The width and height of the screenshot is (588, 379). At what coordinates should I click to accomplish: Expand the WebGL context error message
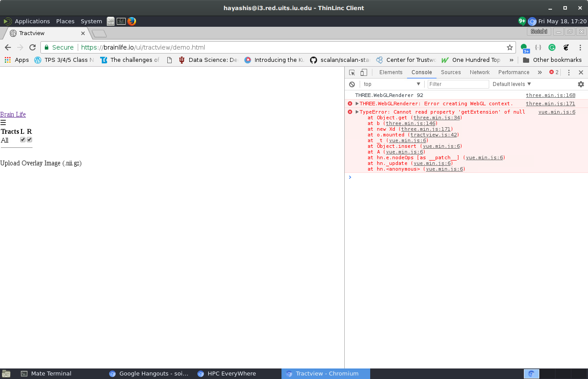point(357,104)
